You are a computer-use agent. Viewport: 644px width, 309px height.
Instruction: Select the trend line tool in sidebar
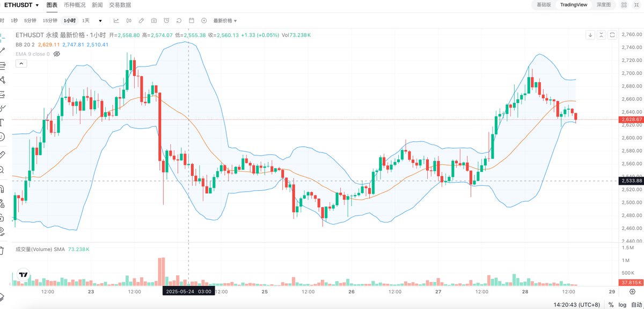pos(2,50)
